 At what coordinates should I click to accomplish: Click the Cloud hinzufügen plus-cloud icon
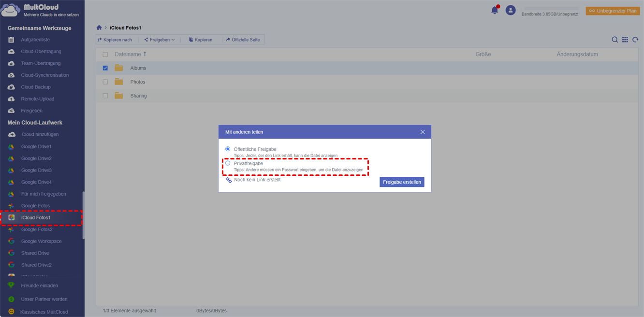[x=12, y=134]
